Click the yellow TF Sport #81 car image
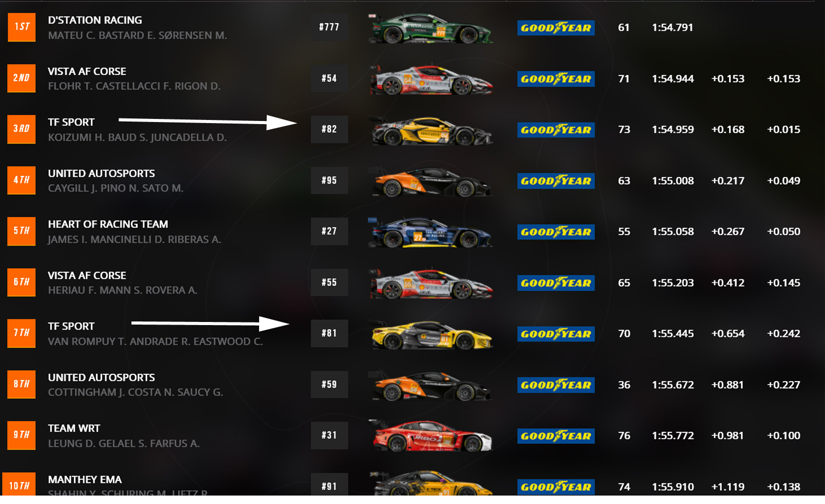Image resolution: width=825 pixels, height=504 pixels. pos(431,335)
